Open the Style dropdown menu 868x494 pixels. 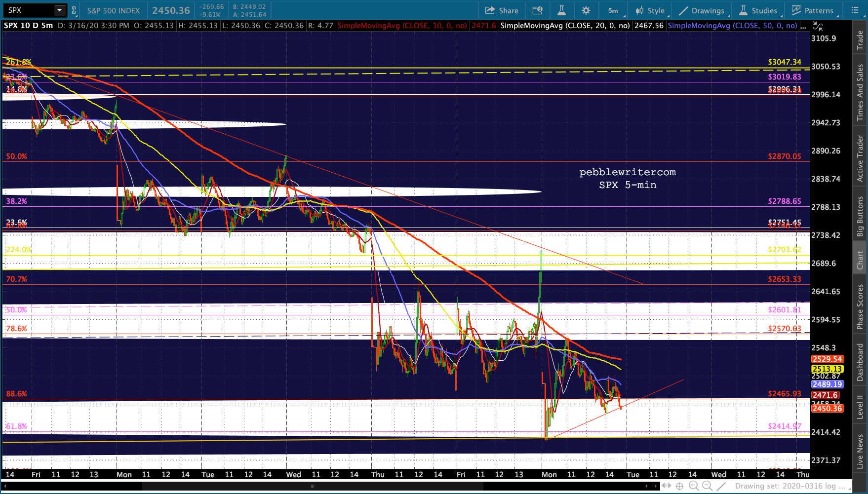651,10
